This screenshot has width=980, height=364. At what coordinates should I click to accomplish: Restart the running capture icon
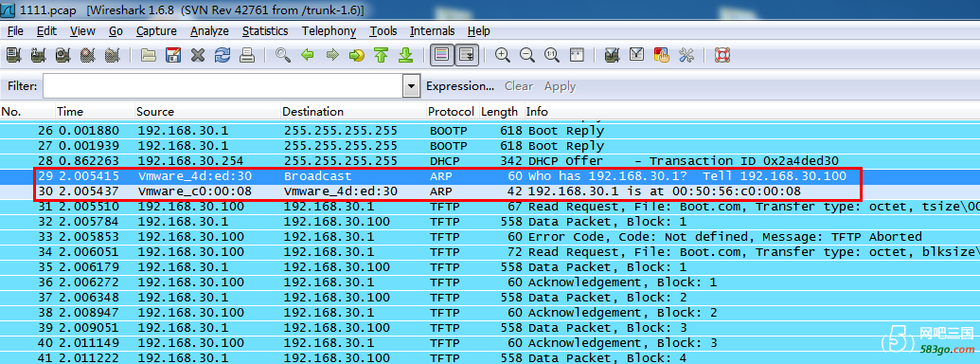113,55
